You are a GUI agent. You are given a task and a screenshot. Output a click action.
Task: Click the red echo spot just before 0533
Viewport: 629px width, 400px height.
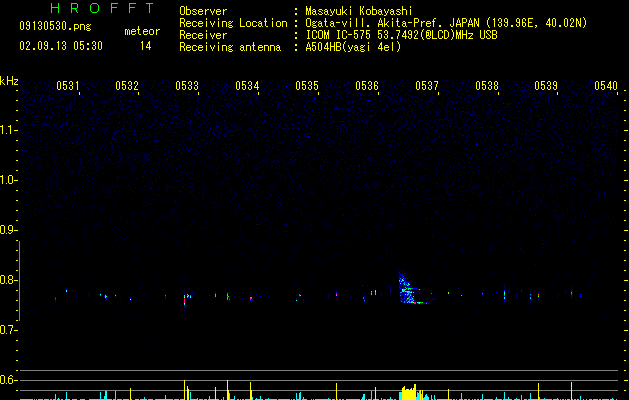tap(185, 300)
